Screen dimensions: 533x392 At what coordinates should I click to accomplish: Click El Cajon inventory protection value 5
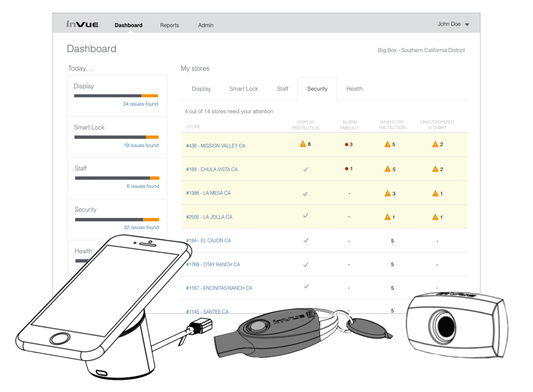tap(392, 241)
